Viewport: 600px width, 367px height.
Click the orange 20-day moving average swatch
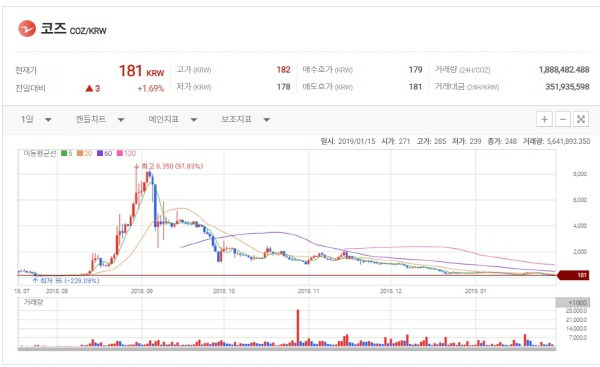80,153
